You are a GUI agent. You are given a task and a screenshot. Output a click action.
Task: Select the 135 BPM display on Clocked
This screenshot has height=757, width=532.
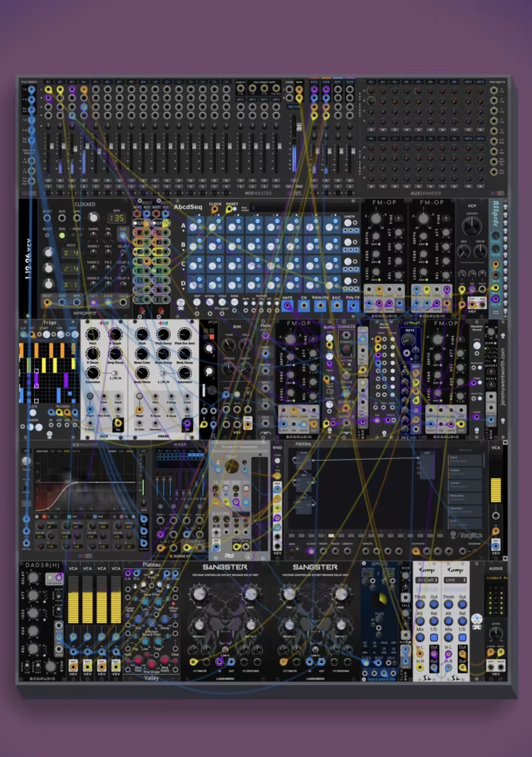(x=117, y=218)
